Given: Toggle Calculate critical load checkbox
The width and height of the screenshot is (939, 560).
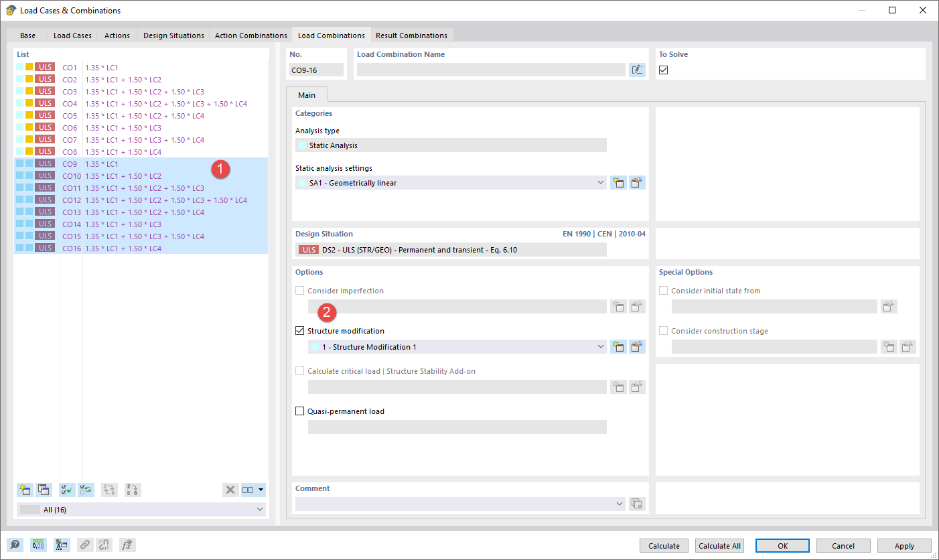Looking at the screenshot, I should pyautogui.click(x=300, y=371).
